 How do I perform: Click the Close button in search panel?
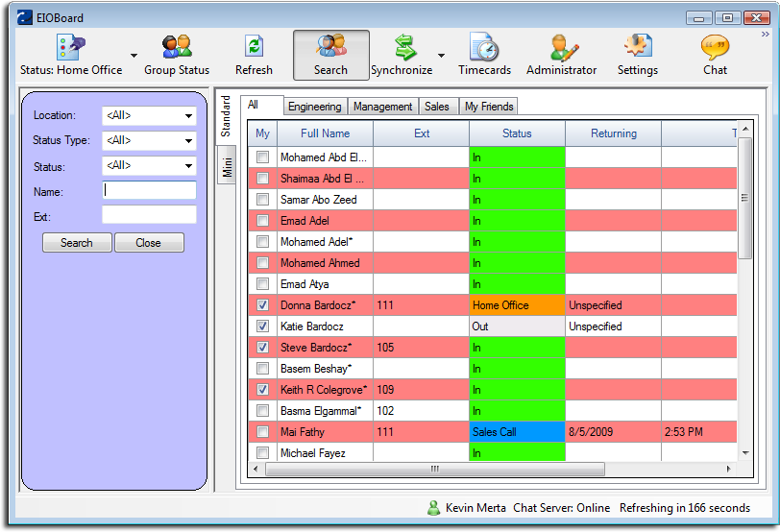click(149, 243)
